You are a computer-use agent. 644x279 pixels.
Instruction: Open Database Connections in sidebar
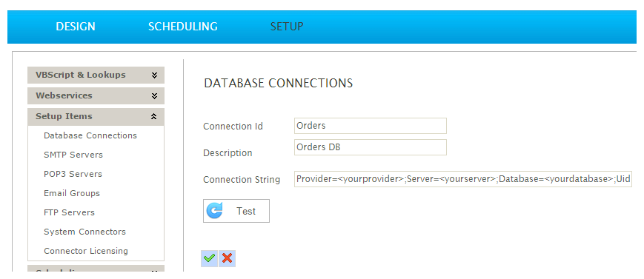click(90, 135)
